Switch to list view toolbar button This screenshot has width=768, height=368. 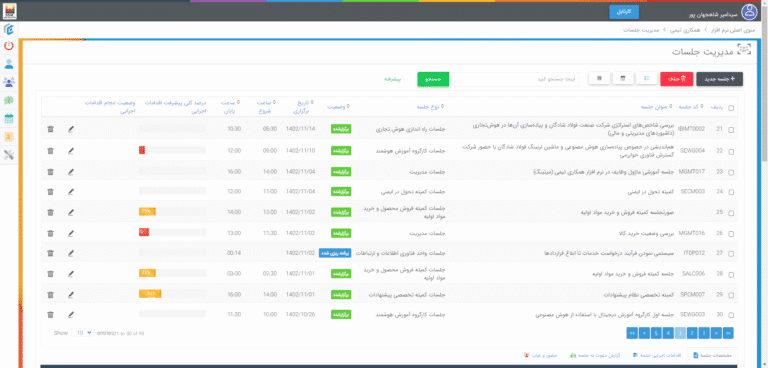[x=646, y=78]
